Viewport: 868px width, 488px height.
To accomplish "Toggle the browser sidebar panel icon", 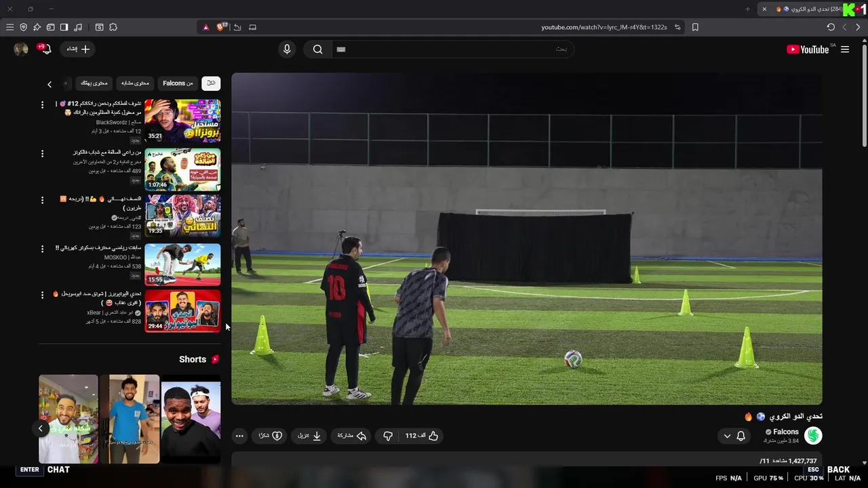I will 64,27.
